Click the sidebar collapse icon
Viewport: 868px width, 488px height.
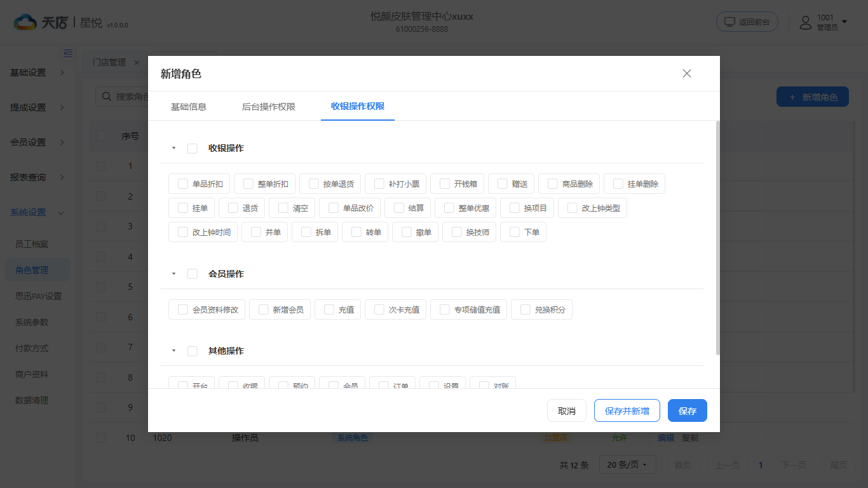(68, 53)
